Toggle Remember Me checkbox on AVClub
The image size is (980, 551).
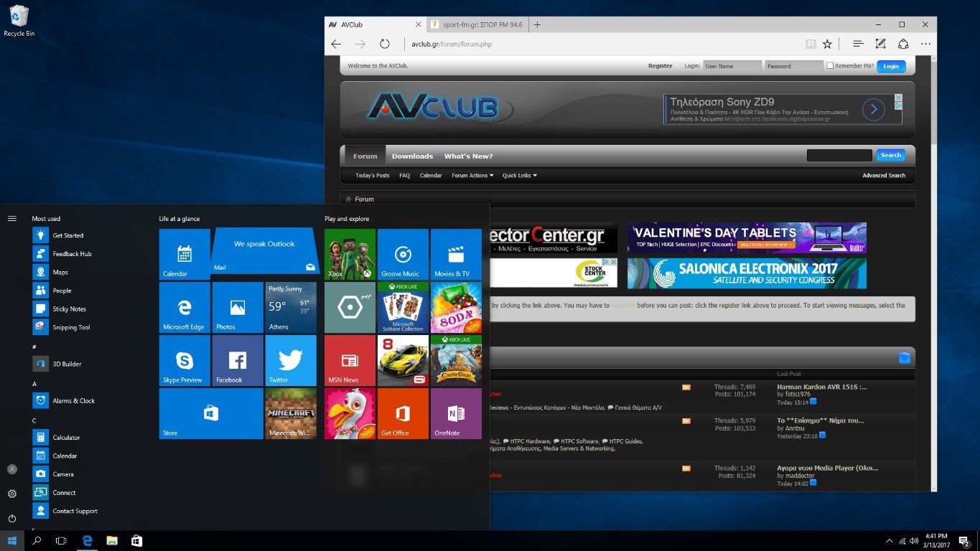[x=831, y=65]
